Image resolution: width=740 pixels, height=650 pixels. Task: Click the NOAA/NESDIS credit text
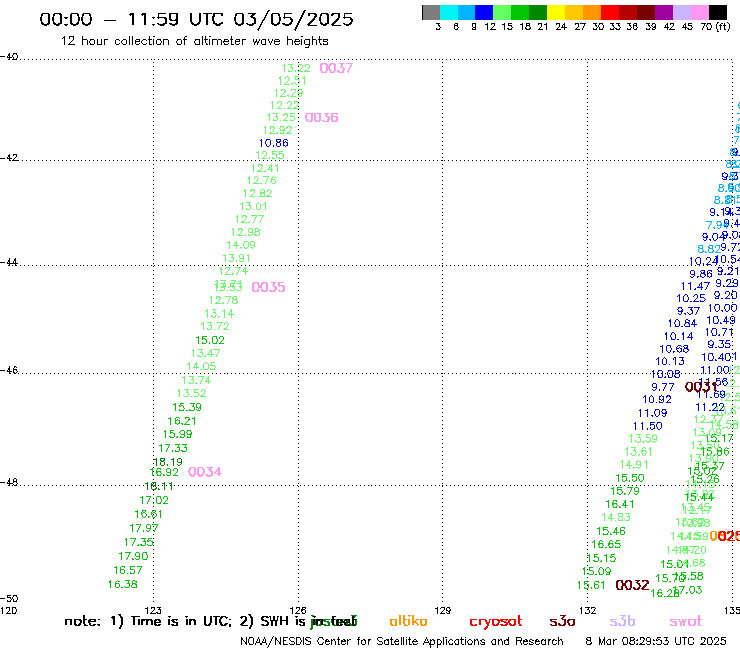tap(402, 642)
